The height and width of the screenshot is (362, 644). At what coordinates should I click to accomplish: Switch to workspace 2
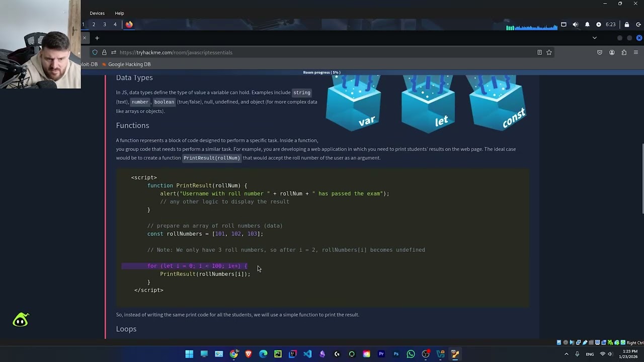tap(94, 24)
